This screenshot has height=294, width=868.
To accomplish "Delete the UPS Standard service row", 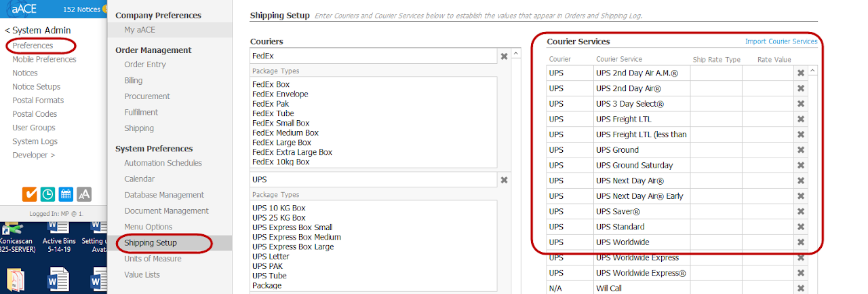I will [801, 227].
